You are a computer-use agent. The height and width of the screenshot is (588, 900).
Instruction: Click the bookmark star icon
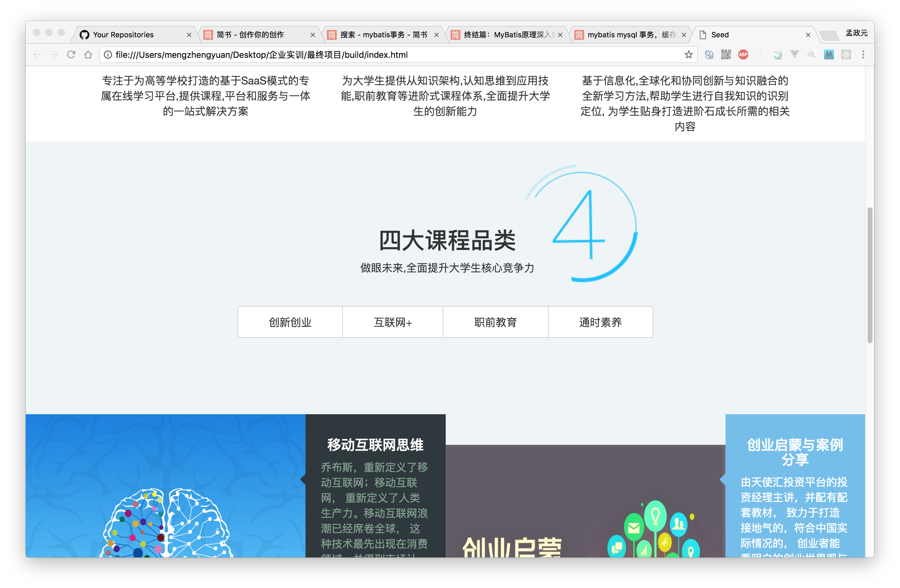(688, 55)
